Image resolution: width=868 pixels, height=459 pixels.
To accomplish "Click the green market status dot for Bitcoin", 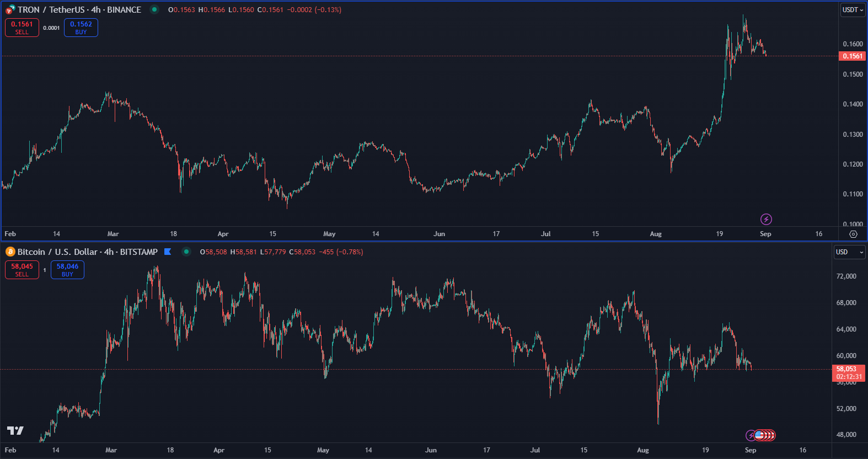I will point(186,252).
